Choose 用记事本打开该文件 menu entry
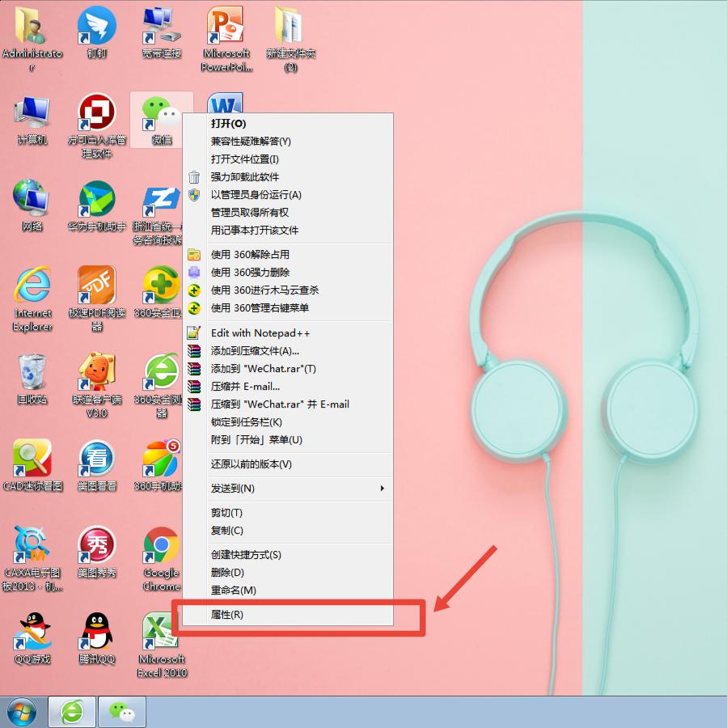This screenshot has width=727, height=728. 288,231
